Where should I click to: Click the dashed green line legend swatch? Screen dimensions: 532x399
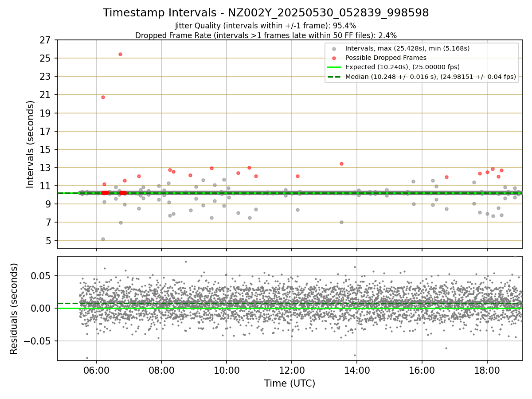point(334,77)
